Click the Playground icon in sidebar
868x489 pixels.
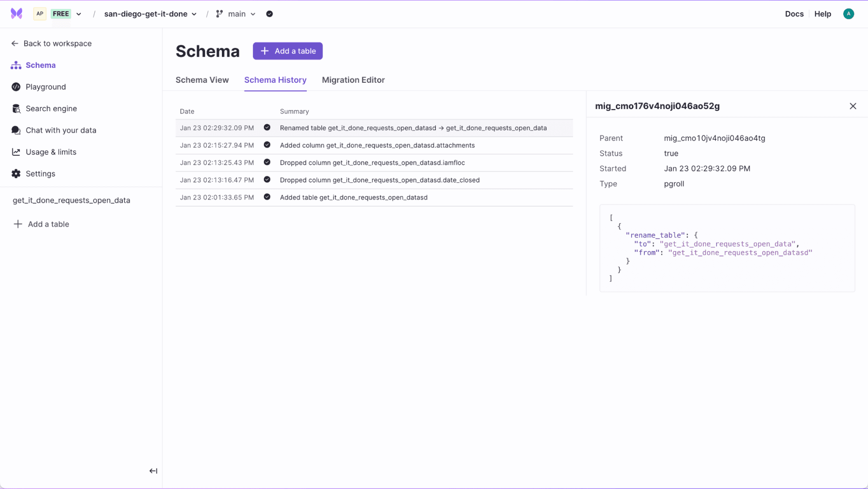tap(17, 86)
